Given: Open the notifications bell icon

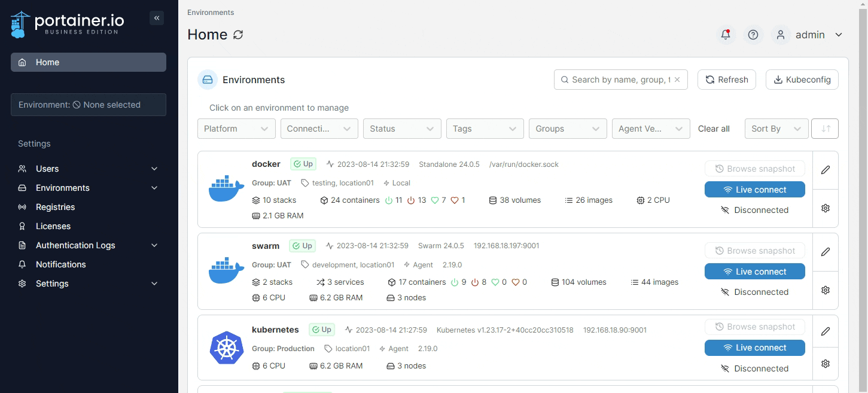Looking at the screenshot, I should coord(726,35).
